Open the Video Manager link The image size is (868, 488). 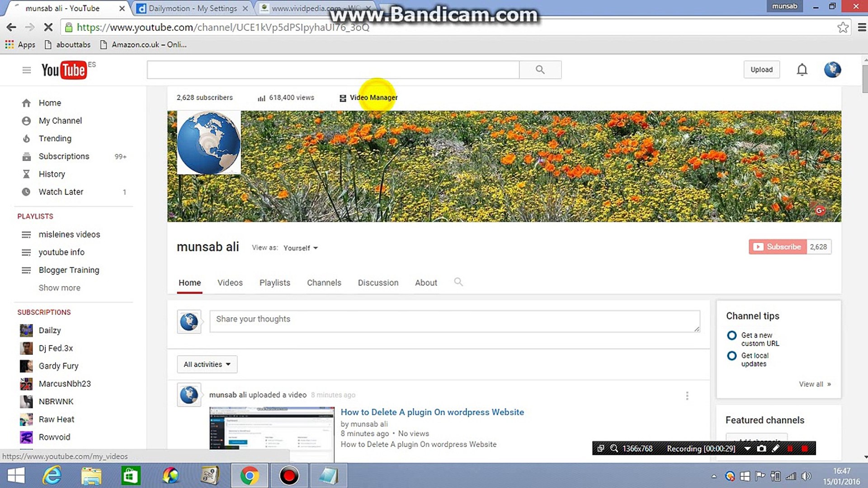(x=373, y=98)
